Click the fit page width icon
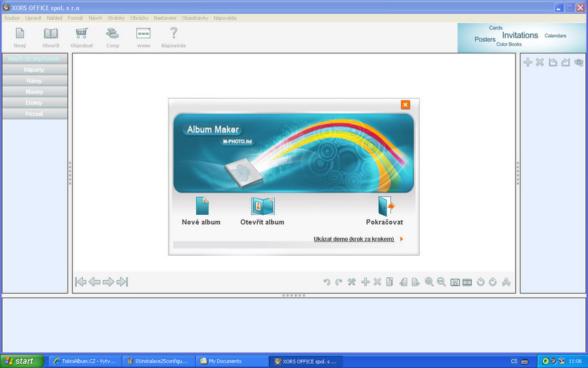The image size is (588, 368). click(x=455, y=282)
